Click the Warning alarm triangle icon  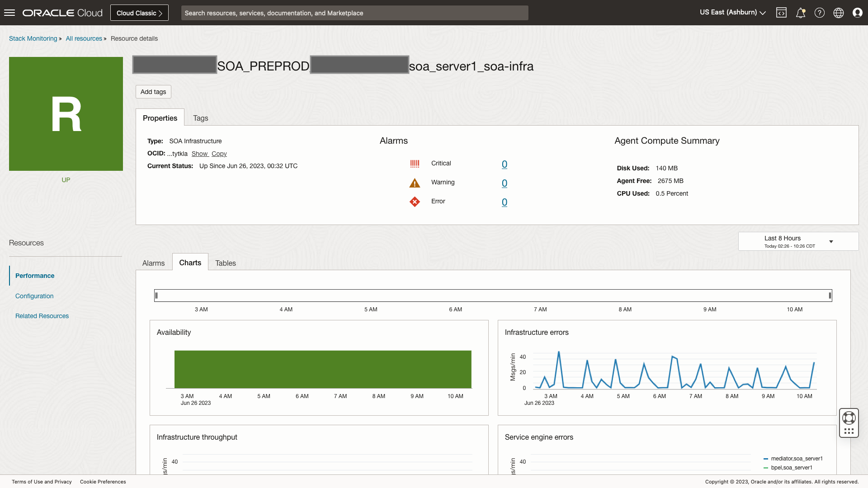(415, 183)
